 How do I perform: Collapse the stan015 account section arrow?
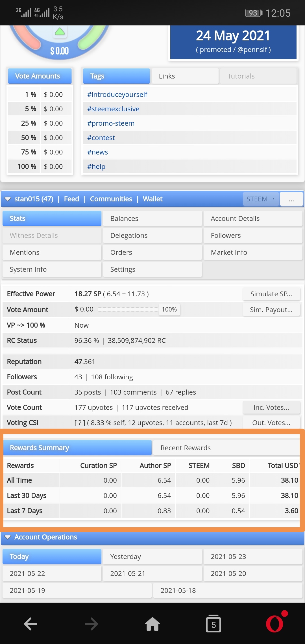(x=8, y=199)
